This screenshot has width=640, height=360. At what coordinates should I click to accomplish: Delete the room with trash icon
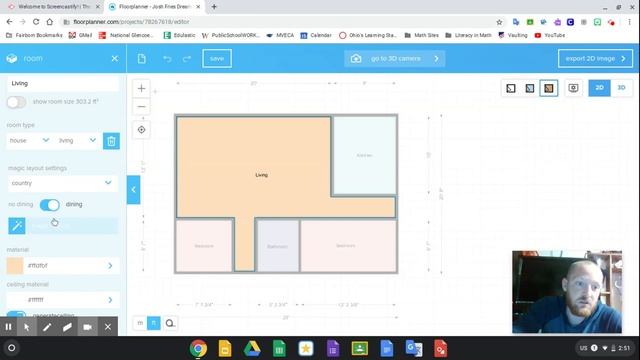111,141
